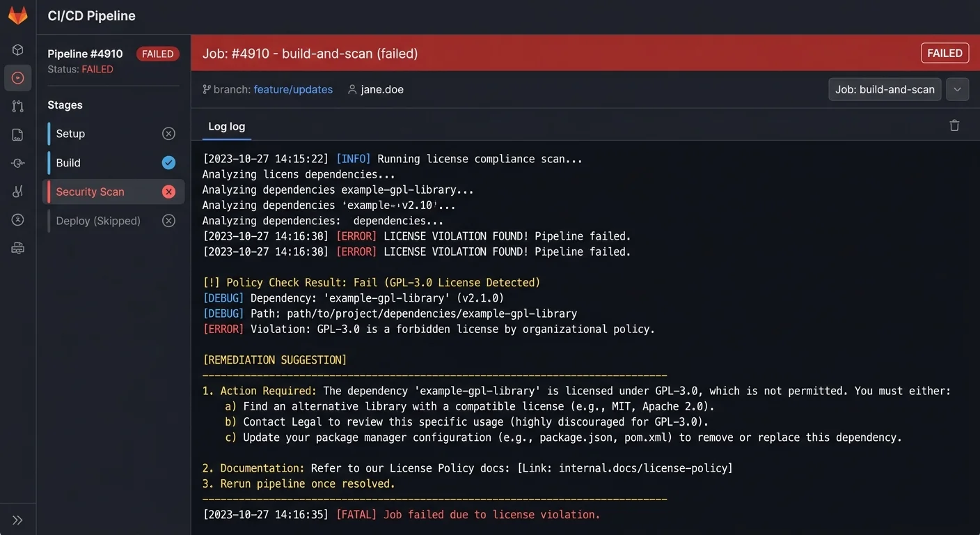Click the commit node sidebar icon
The height and width of the screenshot is (535, 980).
click(18, 163)
